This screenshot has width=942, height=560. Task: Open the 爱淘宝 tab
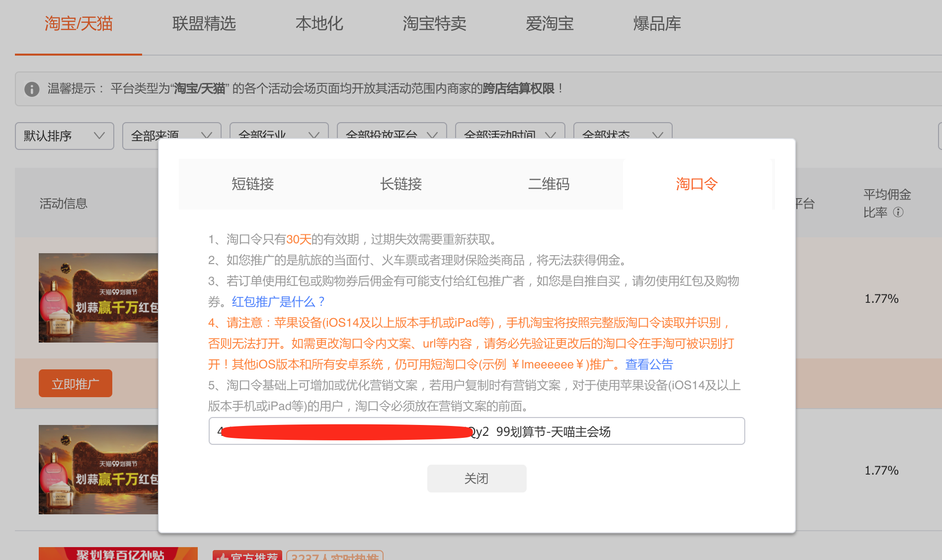[x=550, y=24]
